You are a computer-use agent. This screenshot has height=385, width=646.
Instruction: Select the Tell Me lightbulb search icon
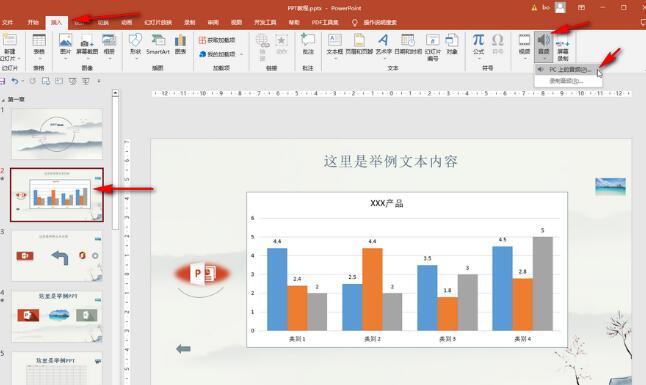coord(354,23)
